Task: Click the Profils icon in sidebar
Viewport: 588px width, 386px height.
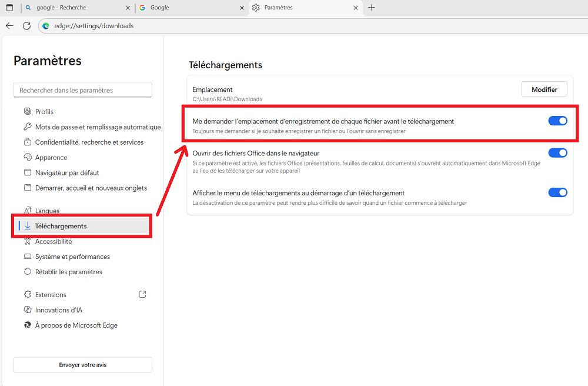Action: [x=27, y=111]
